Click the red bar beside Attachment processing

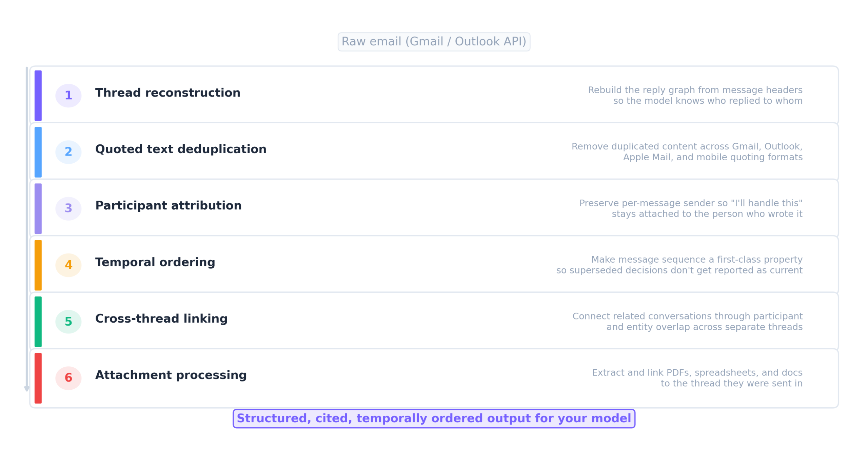coord(38,378)
